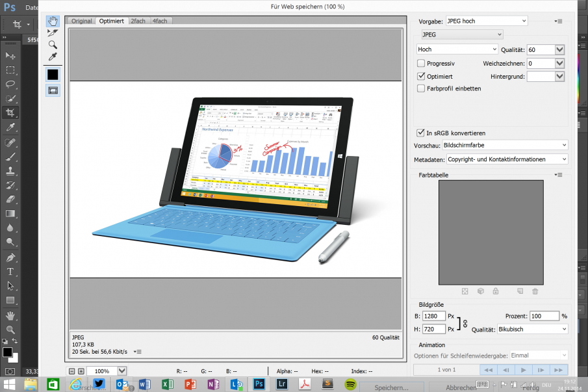The height and width of the screenshot is (392, 588).
Task: Click the play animation button
Action: (523, 370)
